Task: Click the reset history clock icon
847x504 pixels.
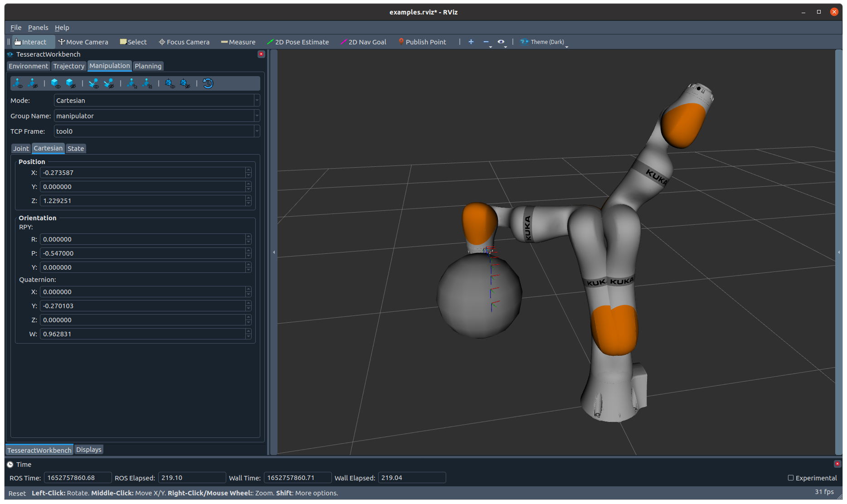Action: 208,83
